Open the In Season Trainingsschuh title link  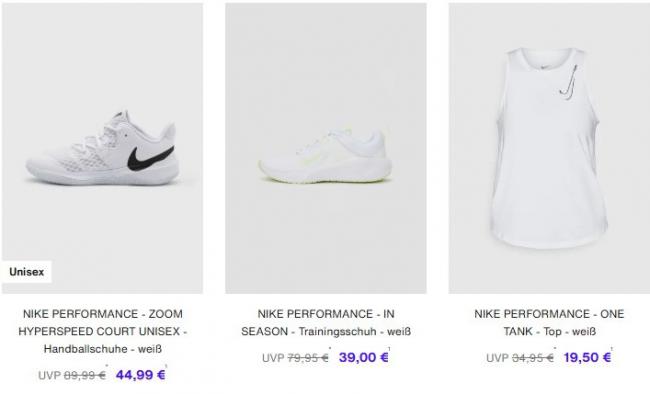(326, 323)
